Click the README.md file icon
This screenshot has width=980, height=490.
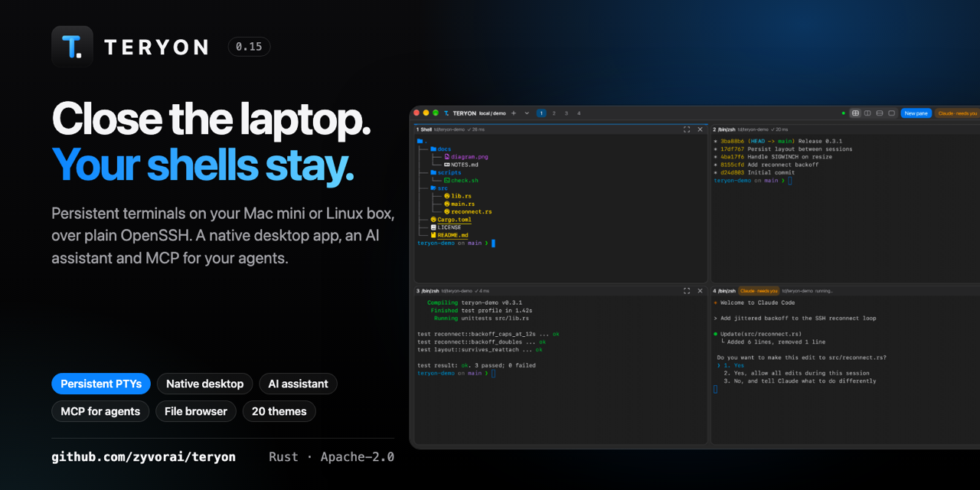[433, 235]
